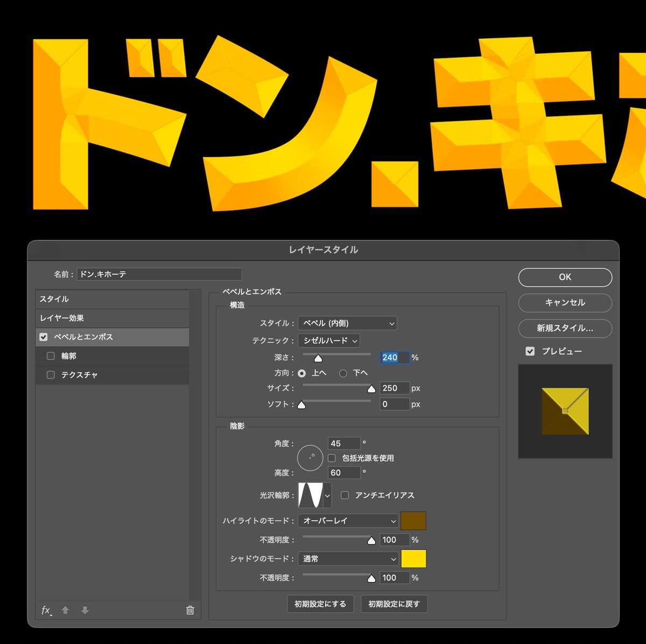Open the fx add-effect menu icon
The height and width of the screenshot is (644, 646).
click(x=46, y=610)
